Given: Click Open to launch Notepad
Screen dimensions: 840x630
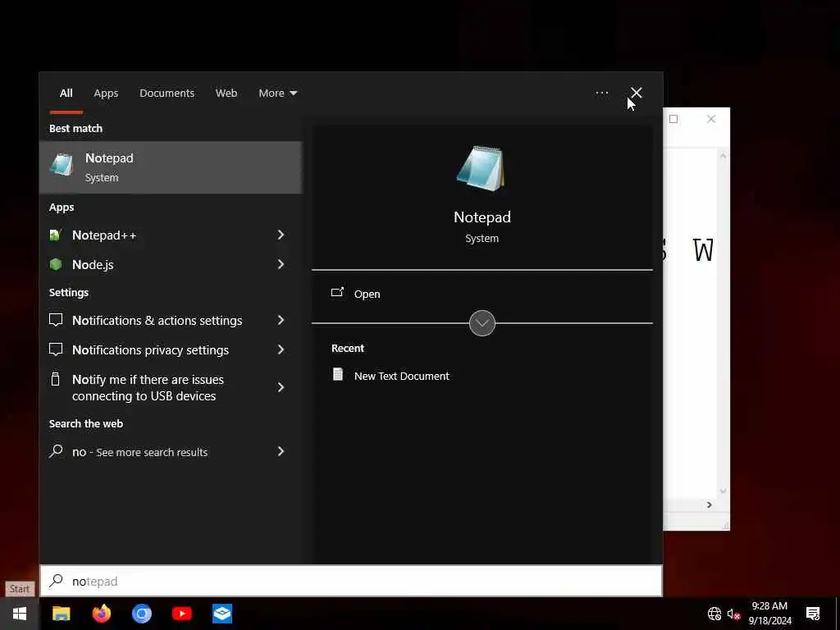Looking at the screenshot, I should (367, 294).
